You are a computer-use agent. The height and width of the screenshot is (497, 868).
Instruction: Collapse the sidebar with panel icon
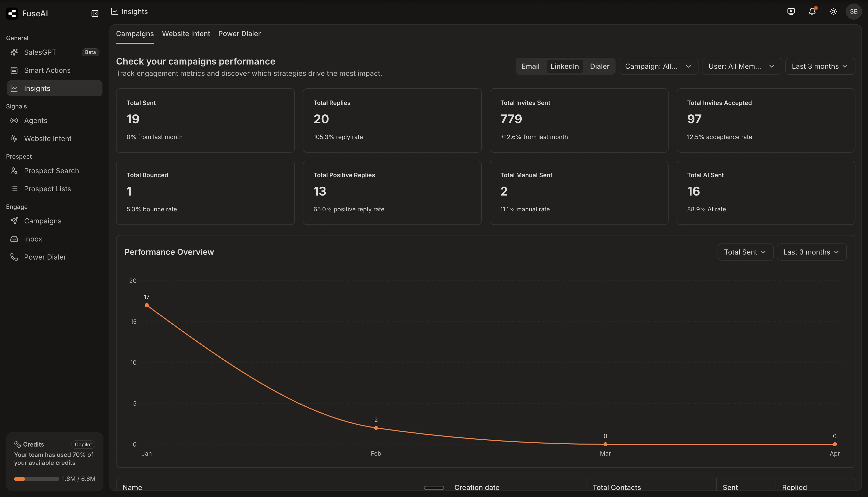(95, 13)
